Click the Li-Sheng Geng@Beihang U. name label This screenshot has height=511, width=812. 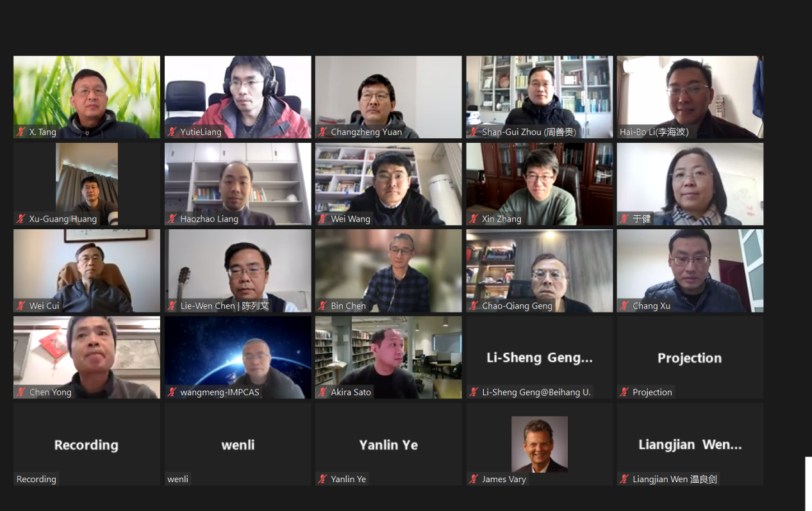tap(536, 392)
